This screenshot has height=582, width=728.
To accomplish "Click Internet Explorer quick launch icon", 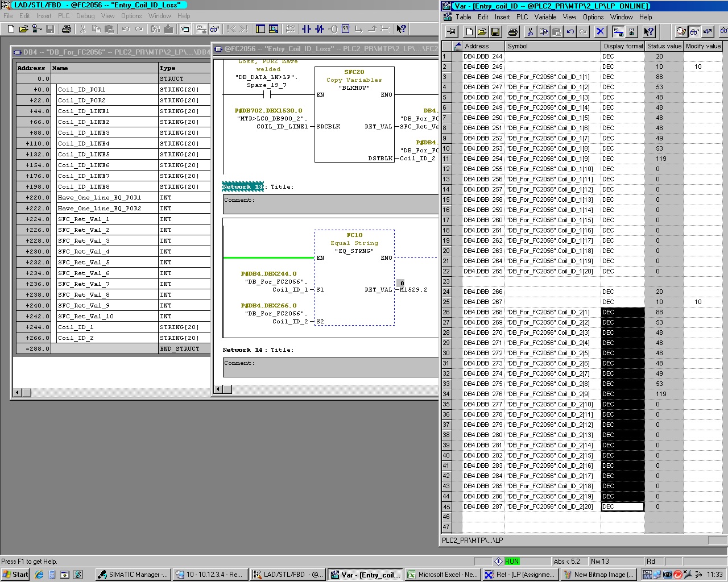I will click(39, 575).
